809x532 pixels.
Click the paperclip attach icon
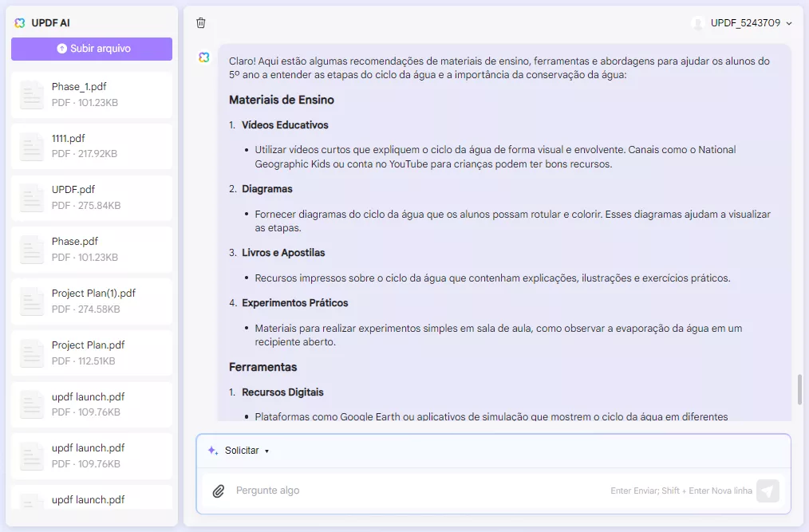[x=219, y=491]
